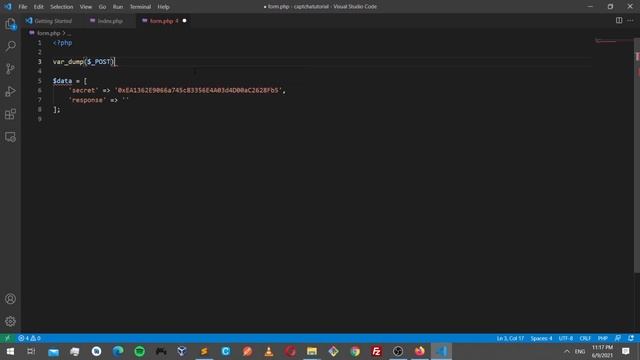
Task: Open the Explorer view in activity bar
Action: tap(11, 24)
